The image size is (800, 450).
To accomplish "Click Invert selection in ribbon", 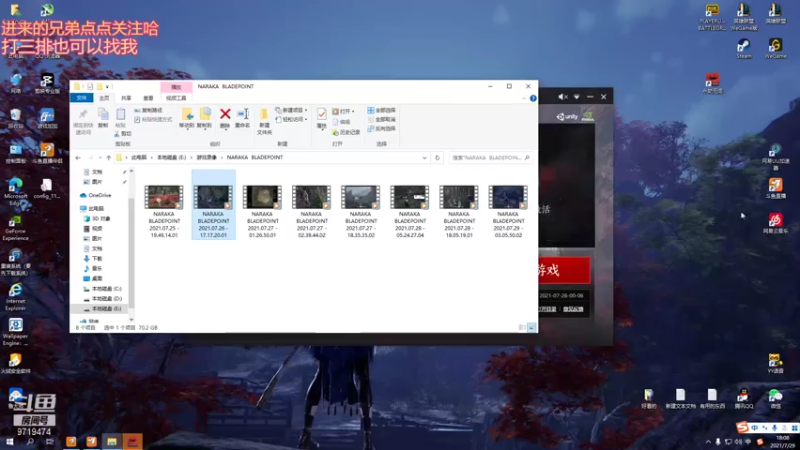I will point(382,129).
